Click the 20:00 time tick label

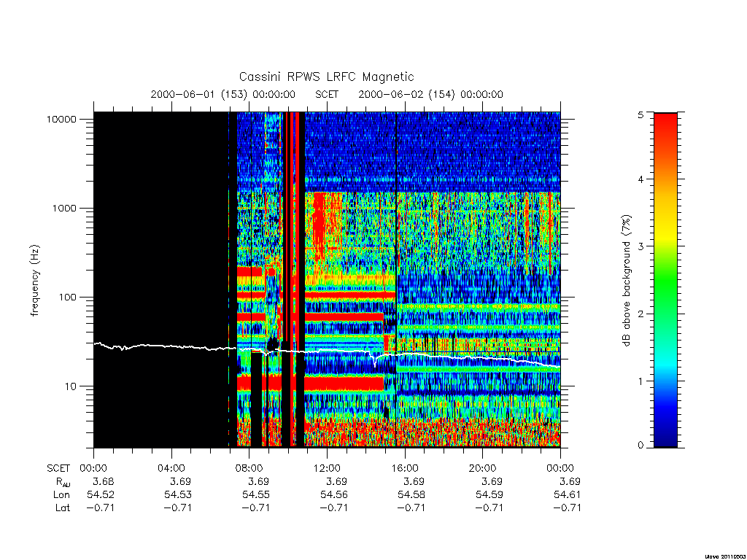pos(482,468)
